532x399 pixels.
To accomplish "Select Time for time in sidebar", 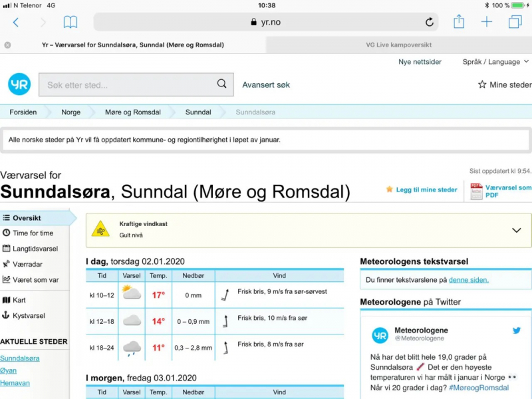I will tap(33, 233).
